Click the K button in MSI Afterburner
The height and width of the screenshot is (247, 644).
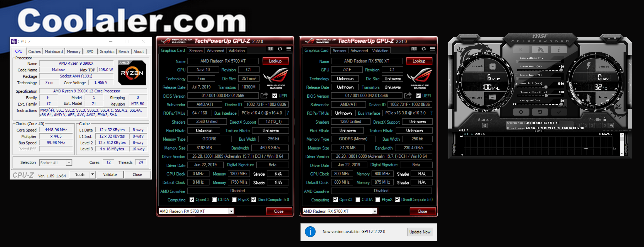[521, 50]
